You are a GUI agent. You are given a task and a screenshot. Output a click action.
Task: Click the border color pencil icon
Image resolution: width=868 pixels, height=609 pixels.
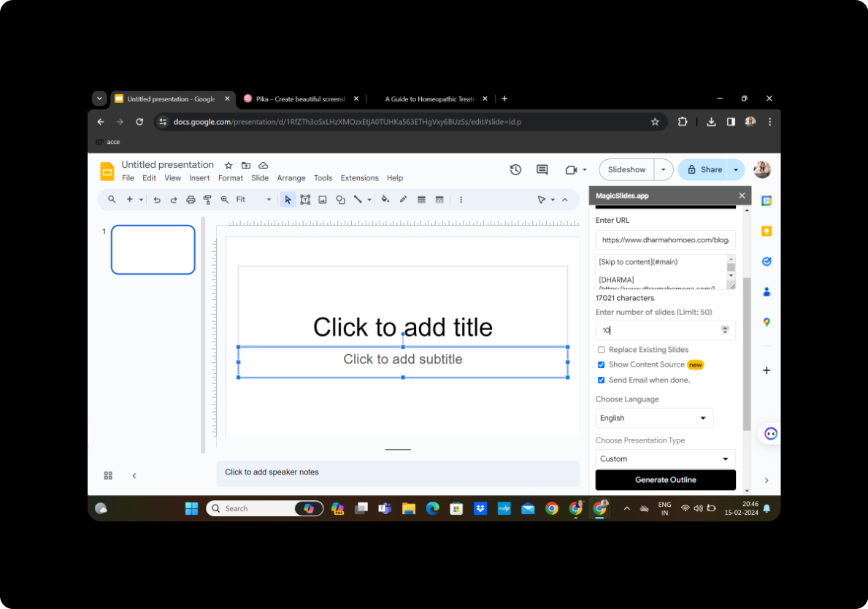[x=404, y=200]
